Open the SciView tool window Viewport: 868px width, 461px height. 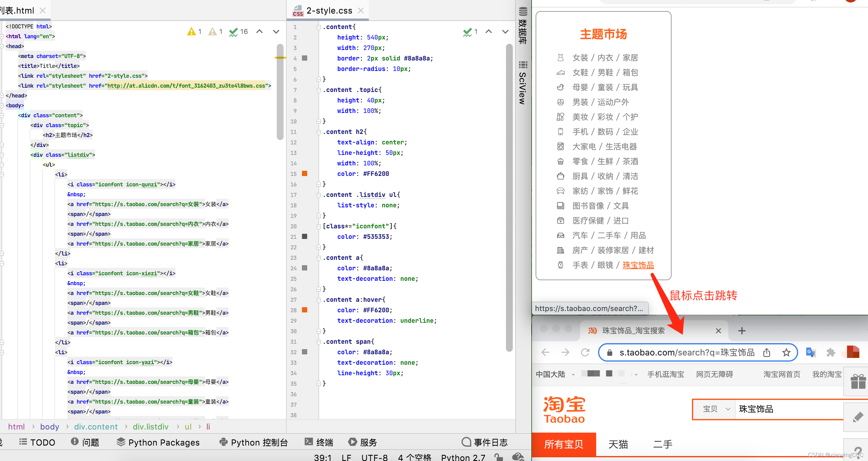pos(523,82)
